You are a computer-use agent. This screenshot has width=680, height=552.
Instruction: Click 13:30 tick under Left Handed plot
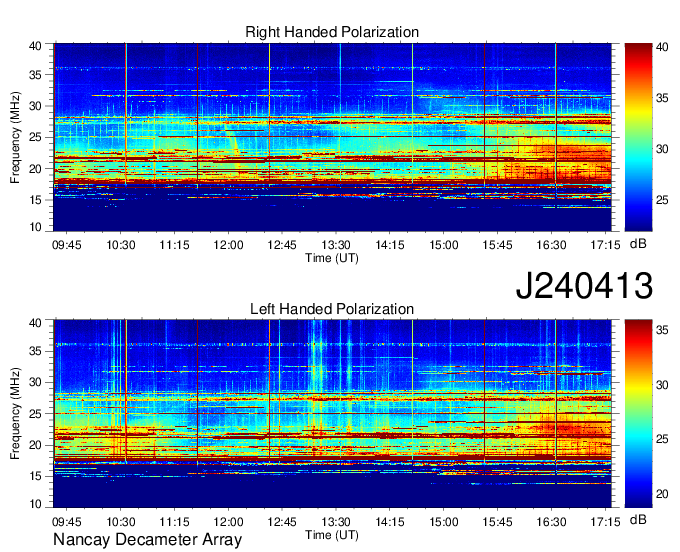pos(336,521)
